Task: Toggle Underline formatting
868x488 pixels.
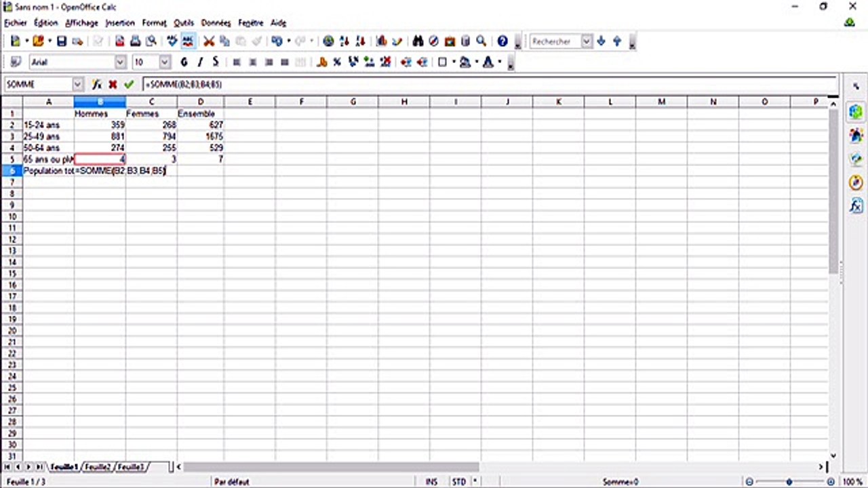Action: click(x=216, y=62)
